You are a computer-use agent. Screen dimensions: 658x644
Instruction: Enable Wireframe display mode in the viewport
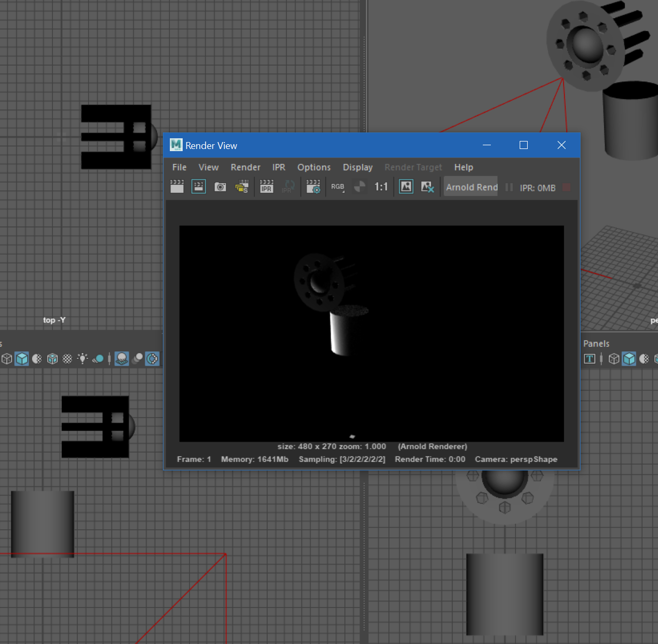[6, 359]
